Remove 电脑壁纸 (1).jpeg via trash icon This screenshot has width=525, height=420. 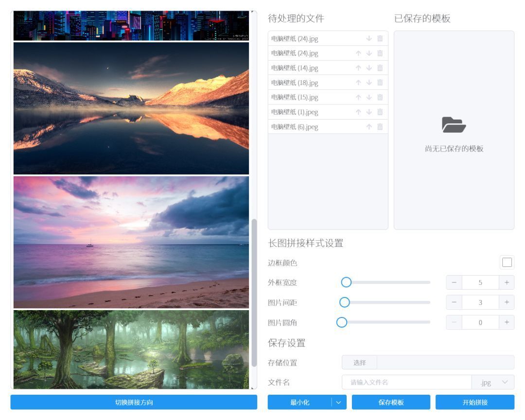[380, 112]
